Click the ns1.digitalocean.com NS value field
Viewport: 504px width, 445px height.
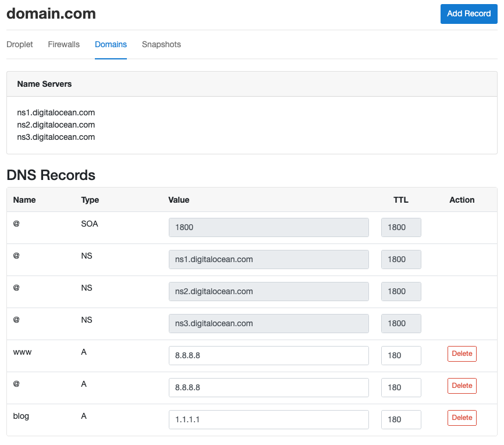pos(269,259)
